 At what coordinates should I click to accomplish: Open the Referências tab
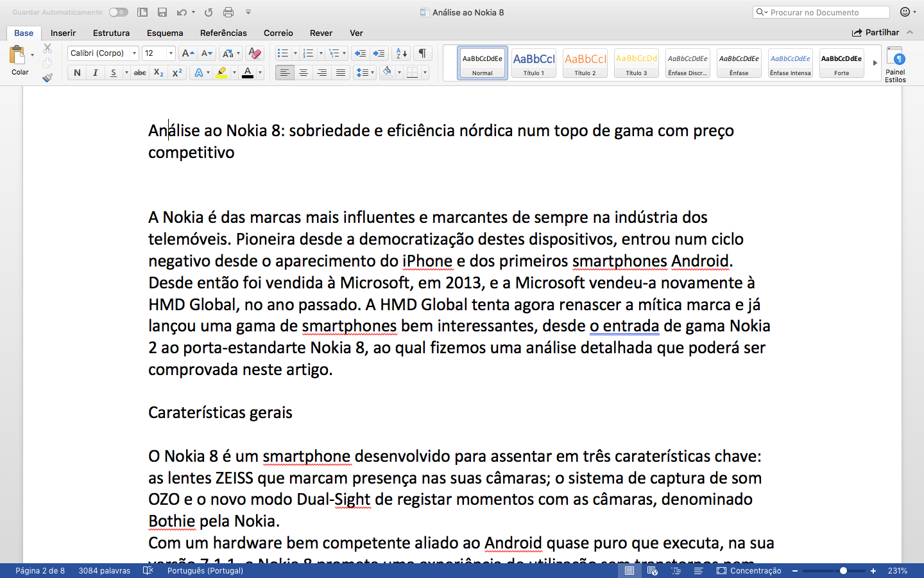pyautogui.click(x=223, y=33)
